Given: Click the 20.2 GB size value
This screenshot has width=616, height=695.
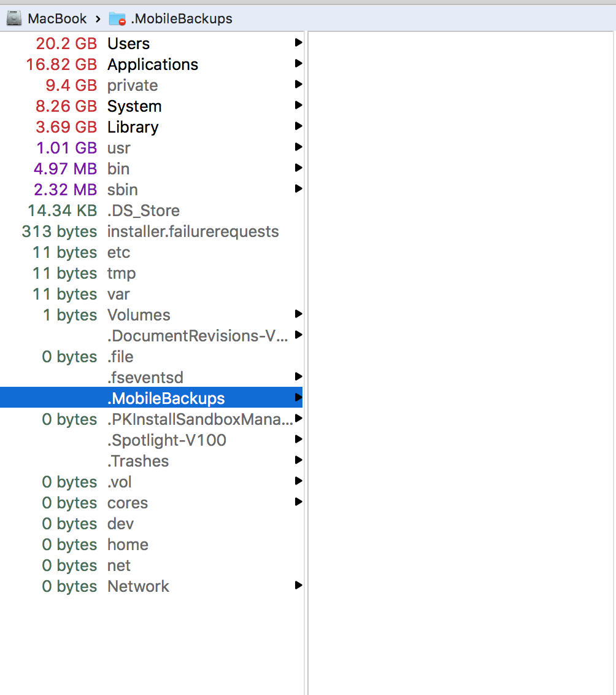Looking at the screenshot, I should click(66, 44).
